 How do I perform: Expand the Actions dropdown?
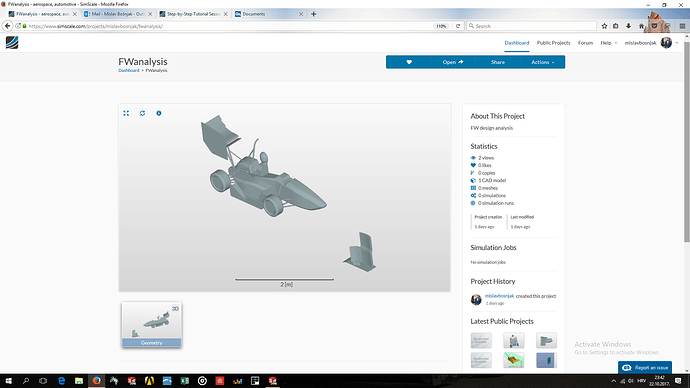coord(542,62)
